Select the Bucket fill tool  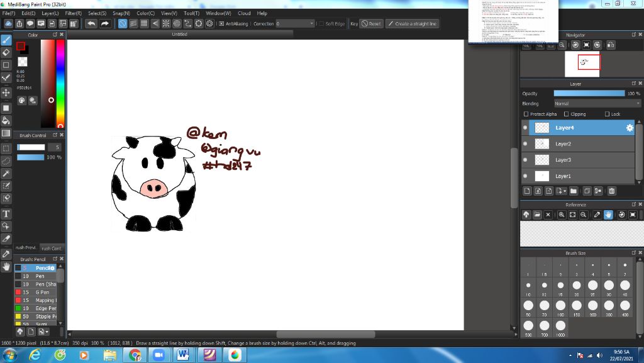point(6,121)
